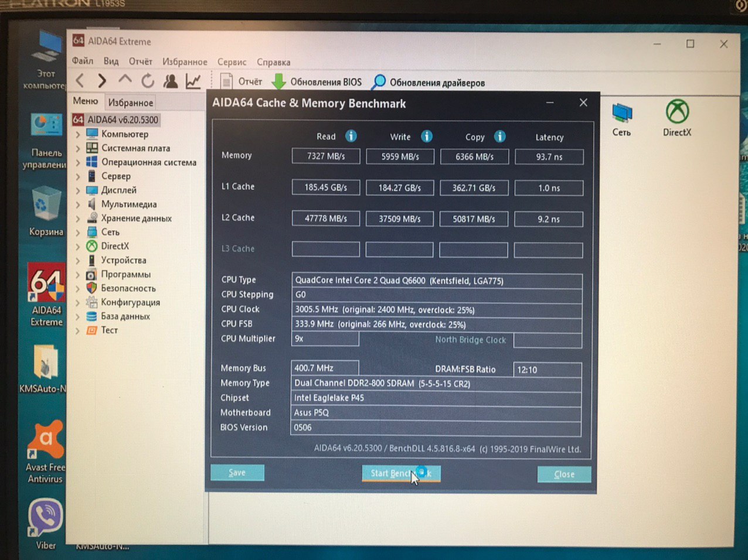Click the Start Benchmark button
This screenshot has width=748, height=560.
coord(401,473)
